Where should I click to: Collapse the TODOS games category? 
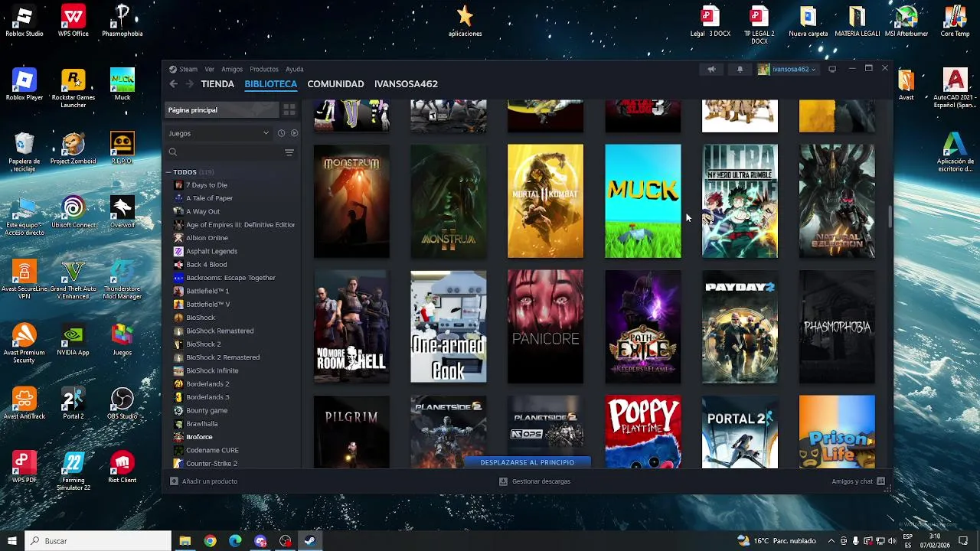click(x=168, y=172)
